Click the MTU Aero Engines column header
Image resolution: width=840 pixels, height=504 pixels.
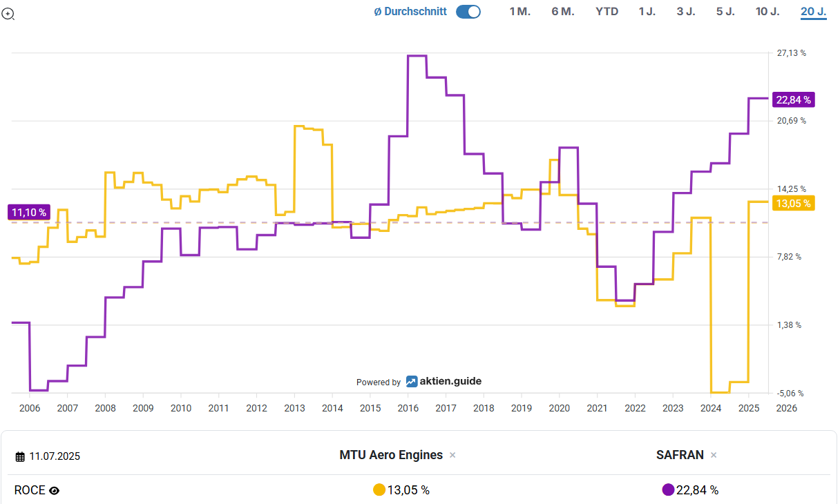point(391,455)
